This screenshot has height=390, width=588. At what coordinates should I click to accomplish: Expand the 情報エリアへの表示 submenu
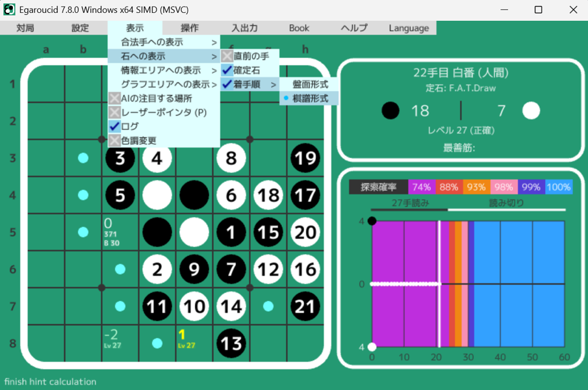163,70
